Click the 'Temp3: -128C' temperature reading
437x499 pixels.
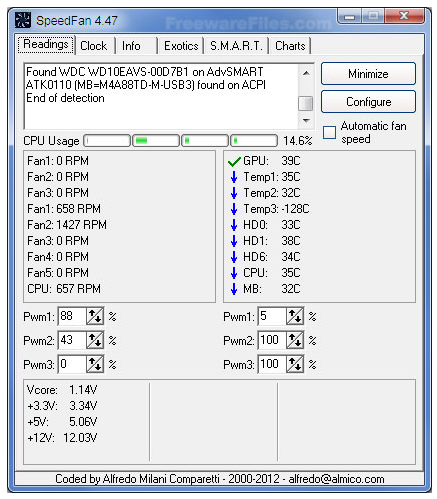[276, 209]
